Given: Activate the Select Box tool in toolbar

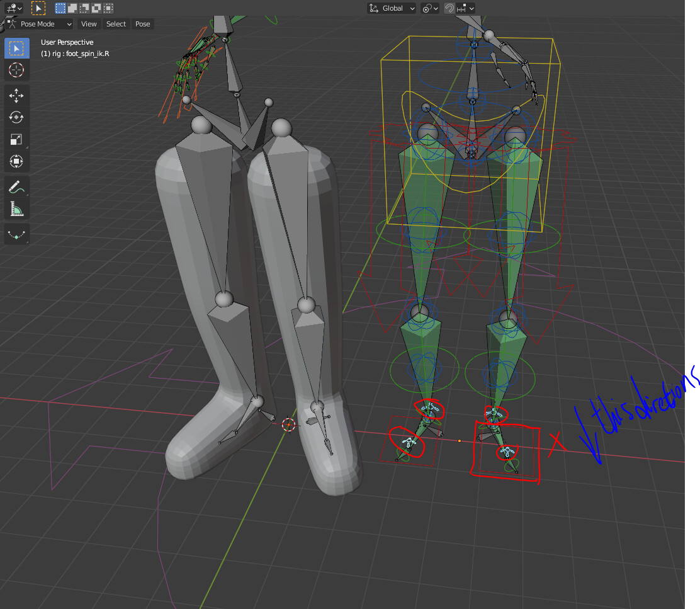Looking at the screenshot, I should [17, 48].
